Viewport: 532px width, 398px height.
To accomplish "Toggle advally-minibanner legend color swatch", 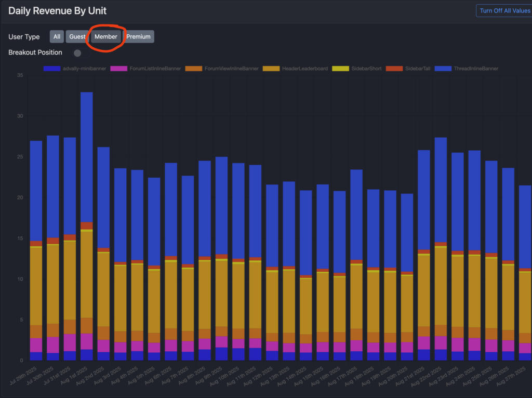I will [52, 69].
